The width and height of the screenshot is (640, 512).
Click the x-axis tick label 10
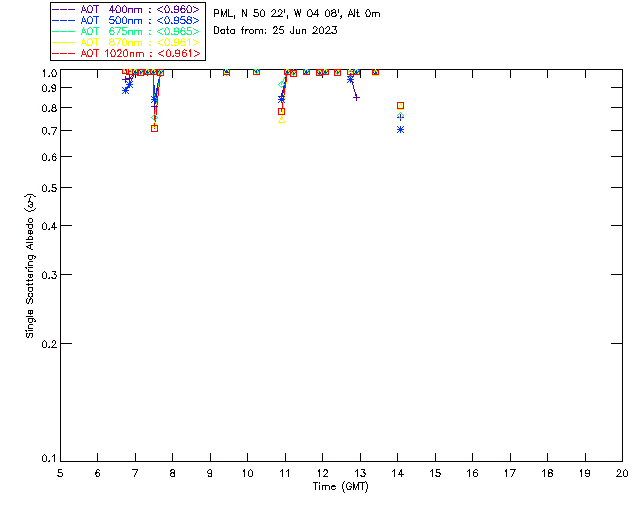pos(247,473)
